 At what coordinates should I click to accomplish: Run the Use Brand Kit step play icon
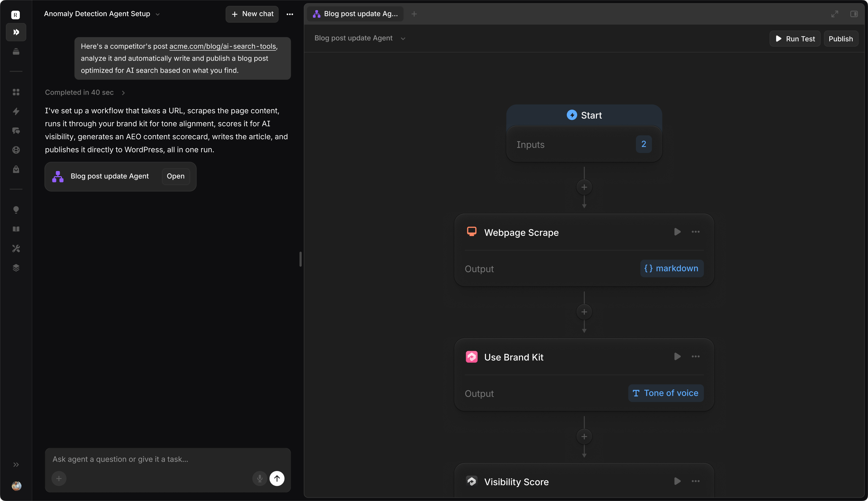point(677,357)
